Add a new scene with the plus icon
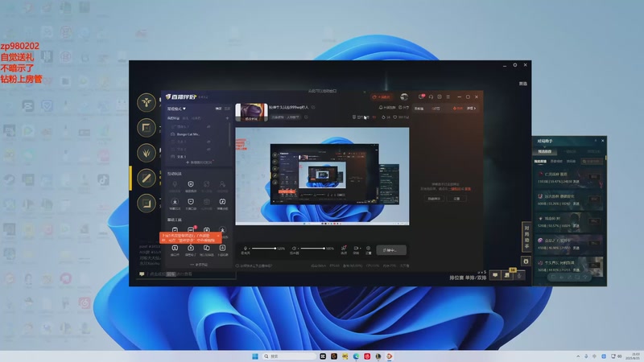Screen dimensions: 644x362 227,118
